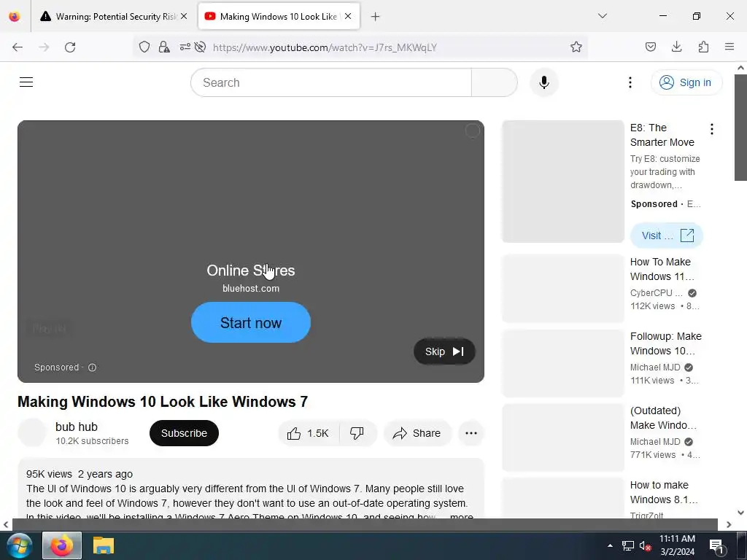Switch to Making Windows 10 Look Like tab

pos(279,16)
